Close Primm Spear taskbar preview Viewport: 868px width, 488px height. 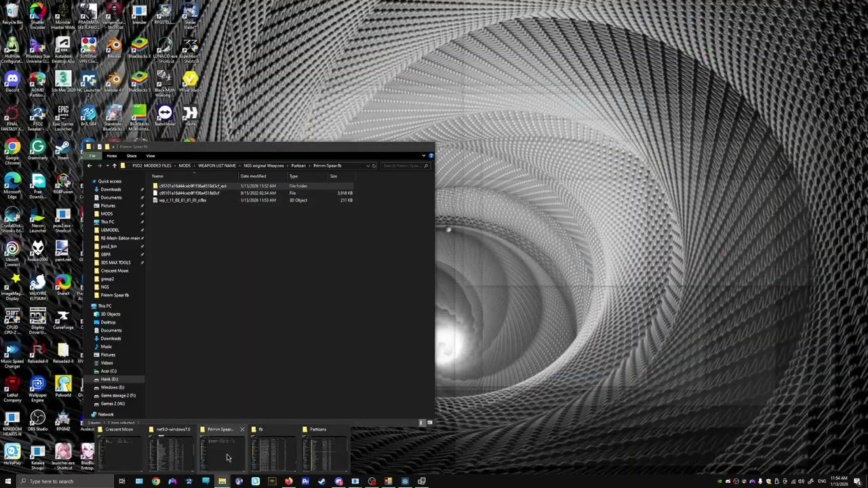coord(242,429)
